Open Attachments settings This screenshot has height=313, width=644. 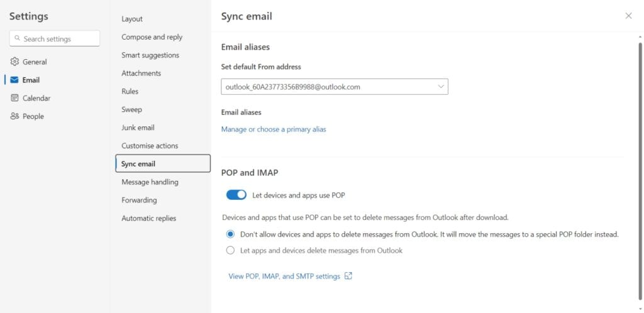point(142,73)
